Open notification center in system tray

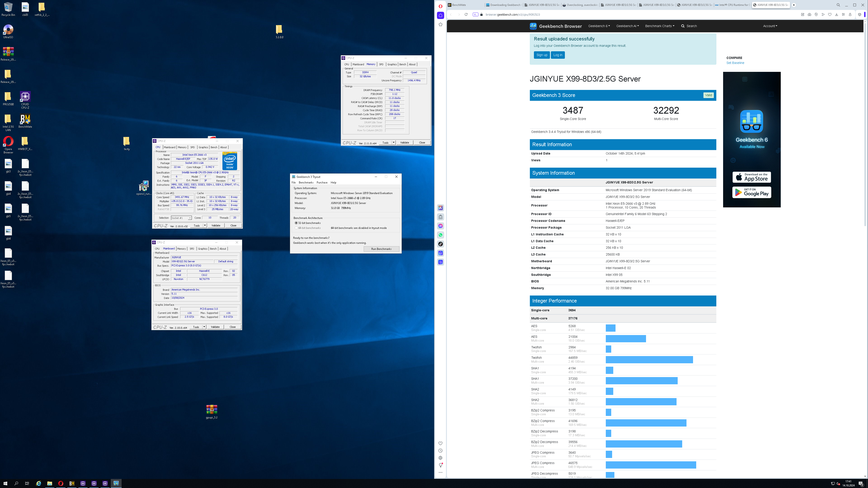861,484
